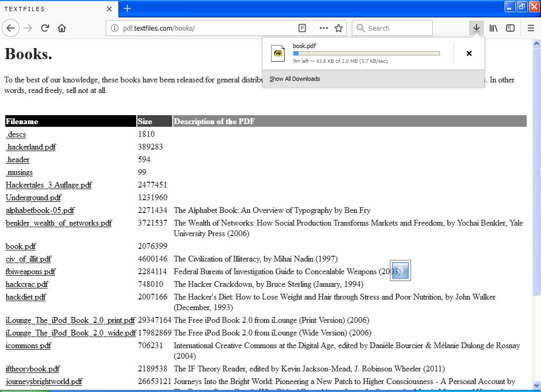
Task: Open the civ_of_illit.pdf link
Action: (29, 259)
